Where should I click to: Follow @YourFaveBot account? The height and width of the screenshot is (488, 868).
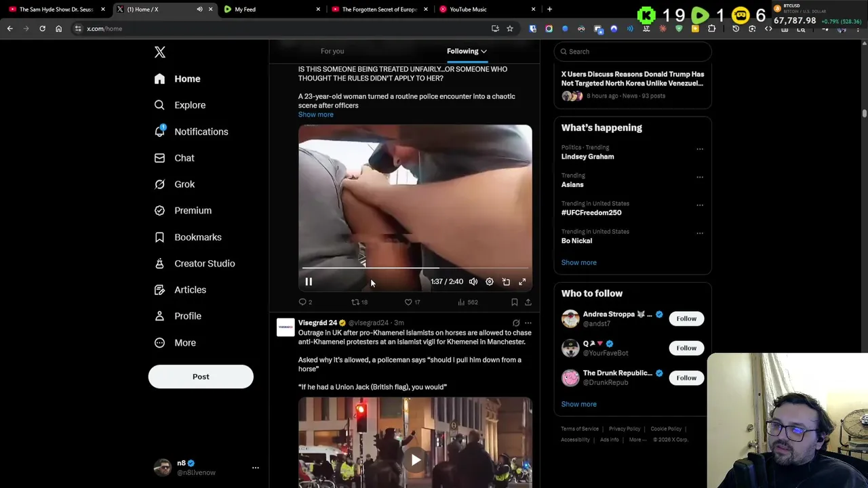[686, 348]
